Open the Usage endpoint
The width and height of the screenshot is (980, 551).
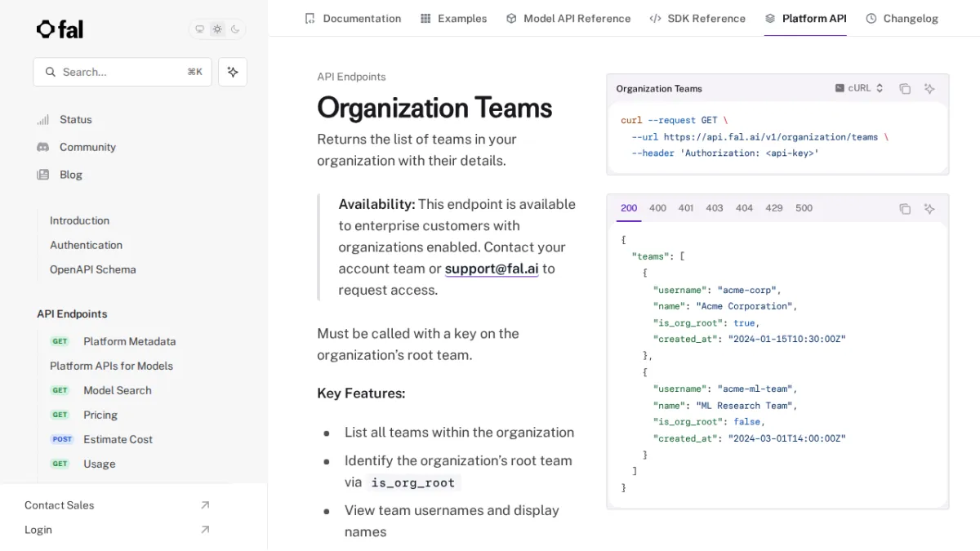[x=99, y=464]
